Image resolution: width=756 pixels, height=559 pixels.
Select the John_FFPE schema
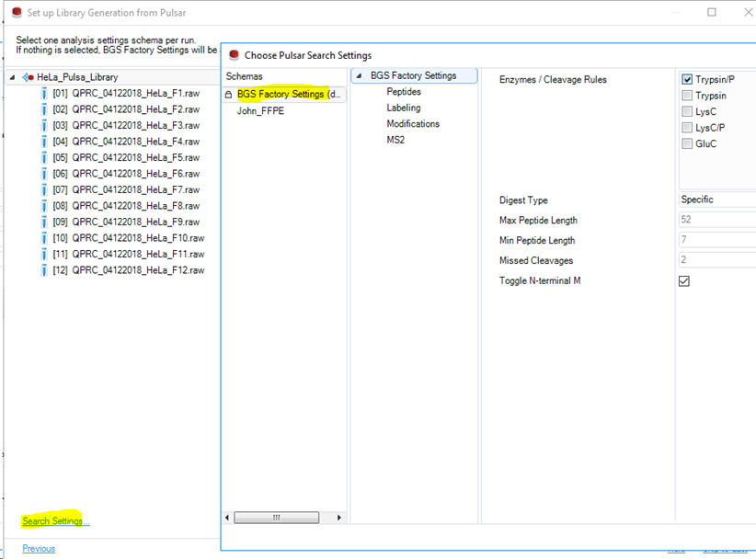[x=260, y=111]
